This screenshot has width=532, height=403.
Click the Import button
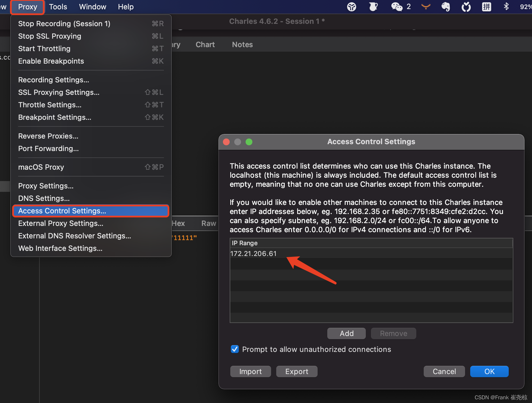[250, 371]
